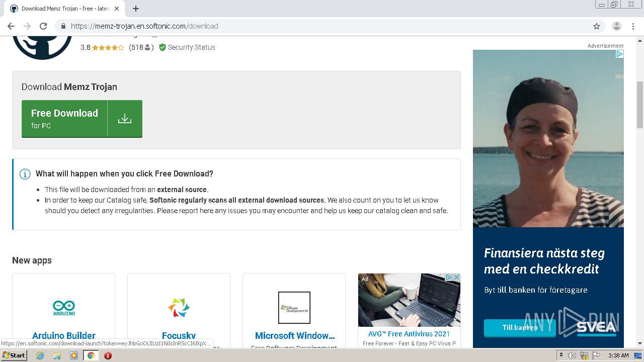This screenshot has height=362, width=644.
Task: Click the Memz Trojan app logo
Action: pyautogui.click(x=42, y=47)
